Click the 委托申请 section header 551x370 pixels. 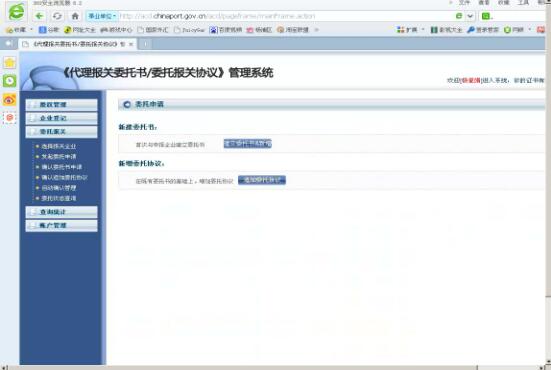pyautogui.click(x=149, y=104)
